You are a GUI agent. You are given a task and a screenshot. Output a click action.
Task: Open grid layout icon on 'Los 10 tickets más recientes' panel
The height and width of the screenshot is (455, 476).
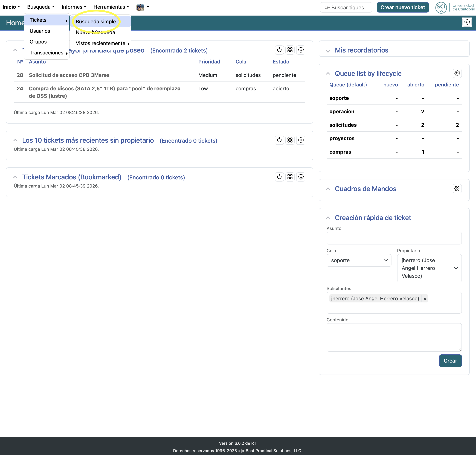coord(290,140)
